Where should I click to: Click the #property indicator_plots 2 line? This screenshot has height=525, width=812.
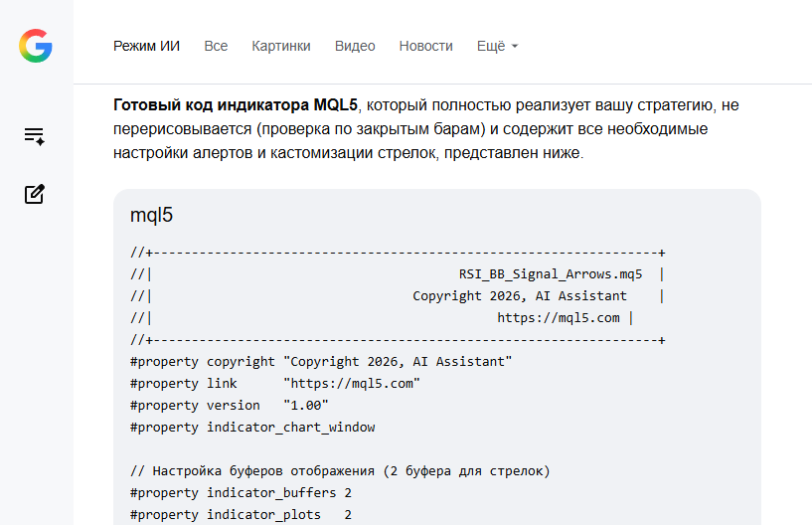(x=241, y=515)
